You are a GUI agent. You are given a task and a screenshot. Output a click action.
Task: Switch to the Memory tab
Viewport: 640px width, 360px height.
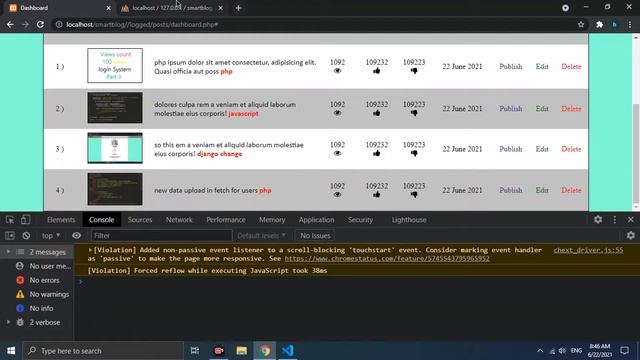pyautogui.click(x=272, y=220)
